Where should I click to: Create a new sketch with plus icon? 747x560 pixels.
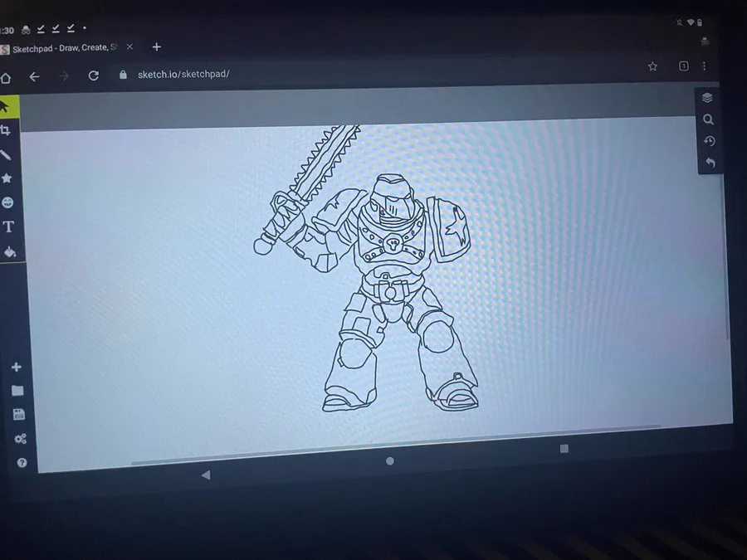pos(17,368)
